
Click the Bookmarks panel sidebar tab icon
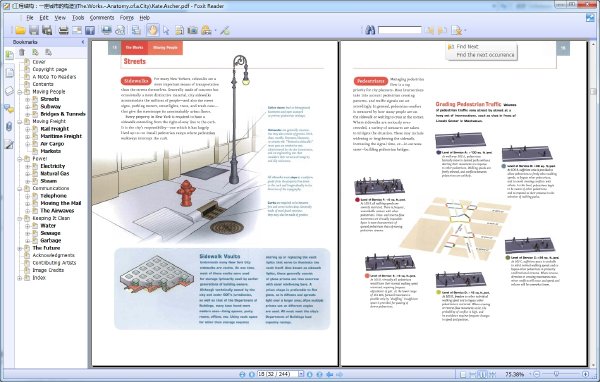pos(9,55)
